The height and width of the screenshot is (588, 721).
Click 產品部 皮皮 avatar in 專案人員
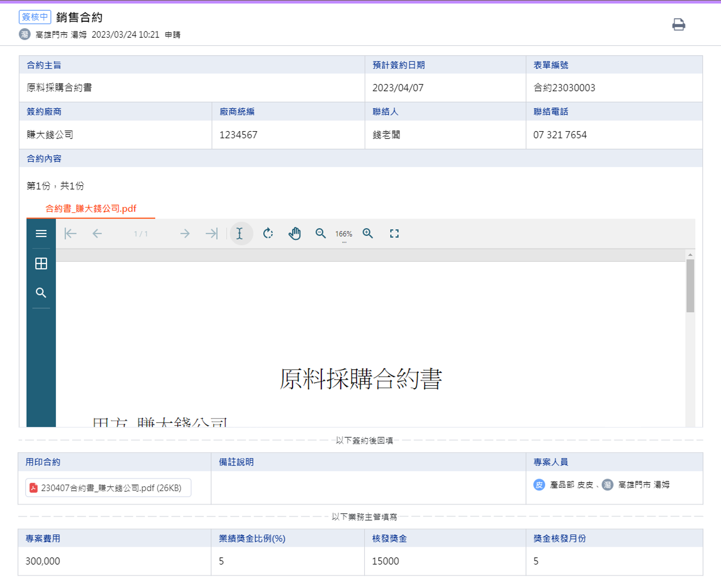(539, 484)
